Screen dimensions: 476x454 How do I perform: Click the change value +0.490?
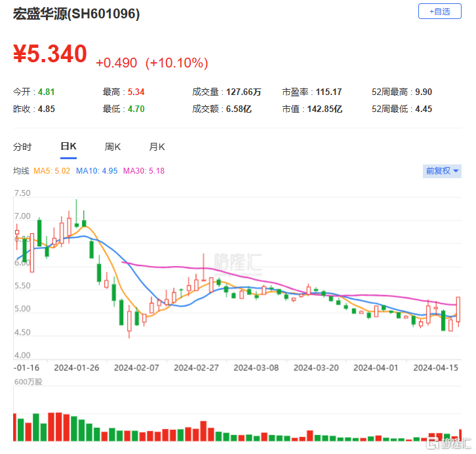(116, 63)
